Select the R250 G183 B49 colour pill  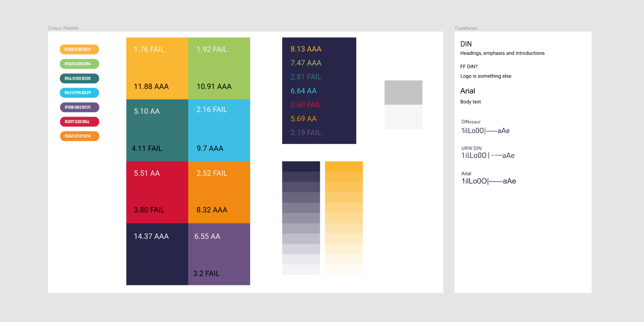pyautogui.click(x=79, y=49)
